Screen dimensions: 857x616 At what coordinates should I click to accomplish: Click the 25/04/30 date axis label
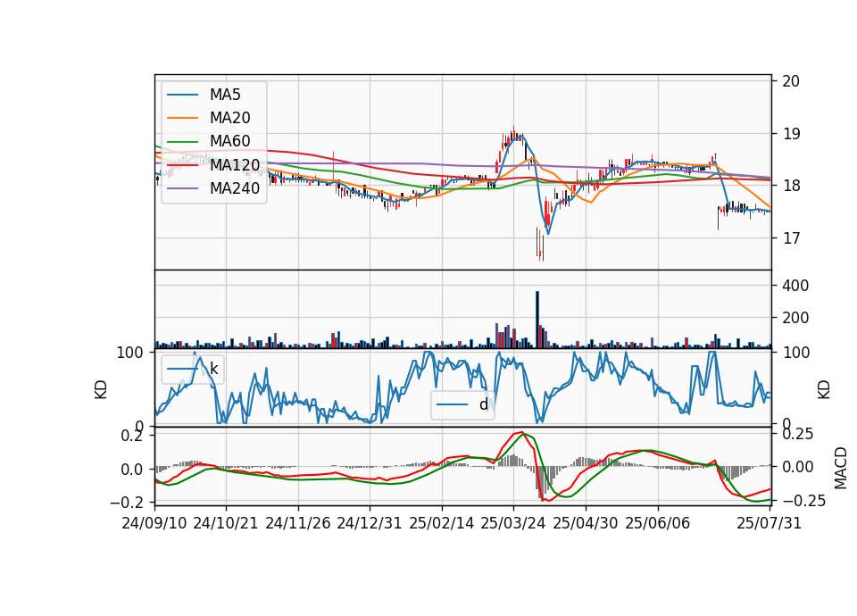[586, 523]
